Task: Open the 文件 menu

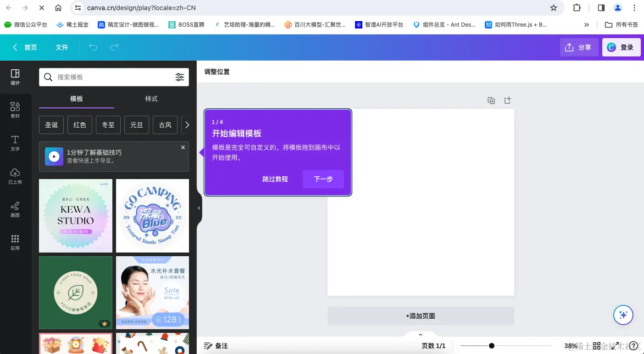Action: coord(62,47)
